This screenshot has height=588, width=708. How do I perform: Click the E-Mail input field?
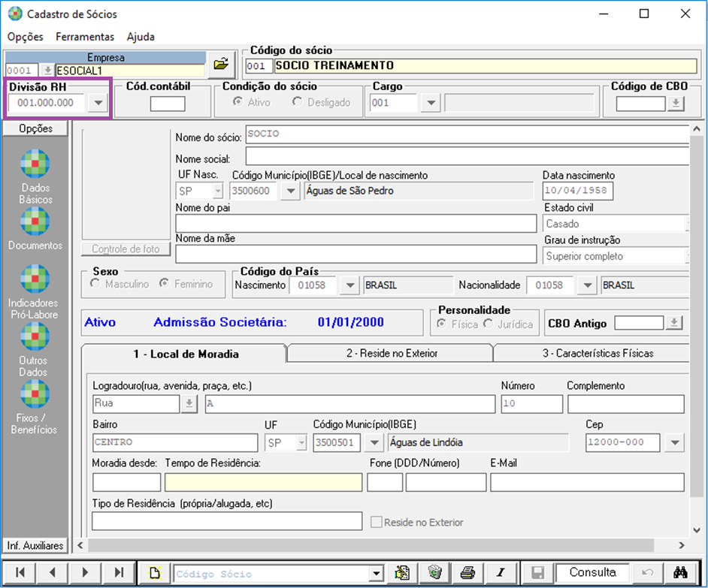coord(588,482)
